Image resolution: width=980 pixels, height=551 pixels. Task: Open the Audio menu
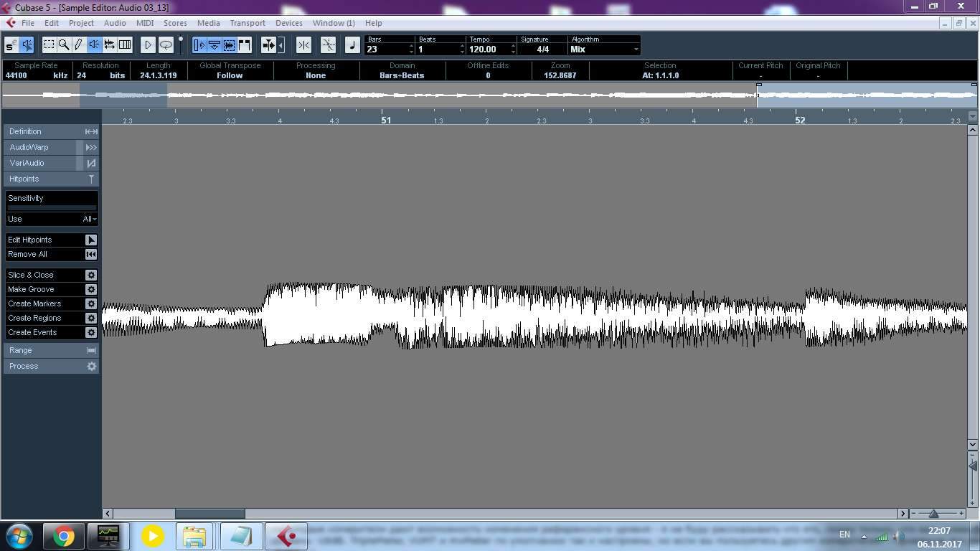point(115,23)
